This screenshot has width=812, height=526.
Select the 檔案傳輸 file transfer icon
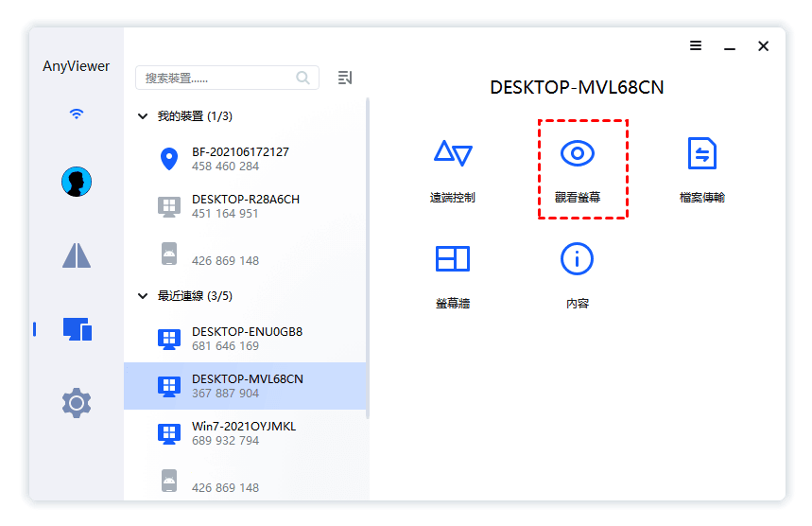pyautogui.click(x=701, y=154)
